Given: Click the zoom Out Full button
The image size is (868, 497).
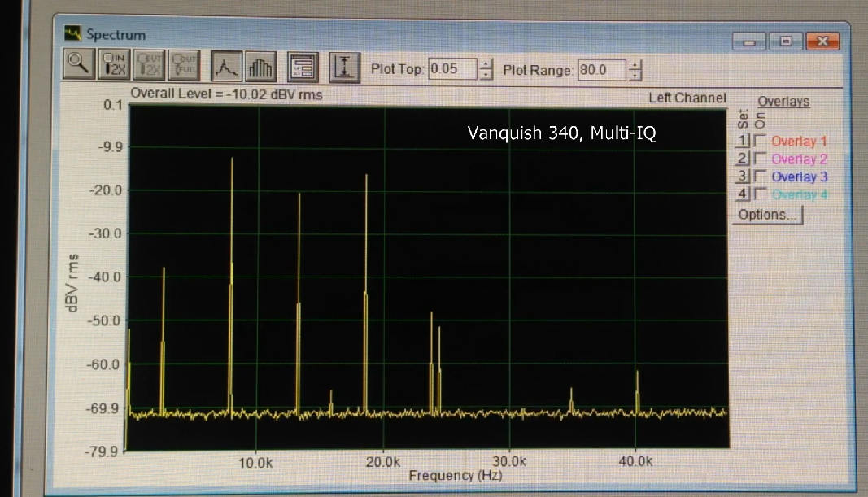Looking at the screenshot, I should (184, 66).
